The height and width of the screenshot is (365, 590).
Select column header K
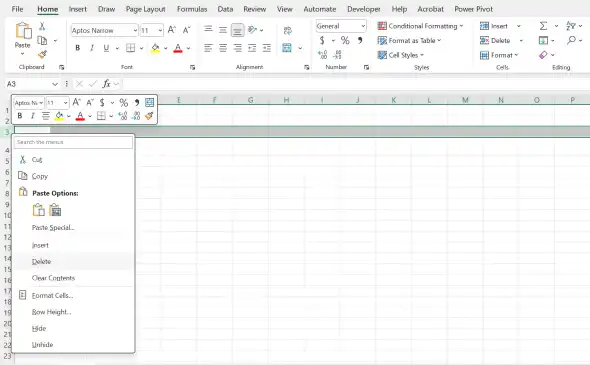click(394, 100)
